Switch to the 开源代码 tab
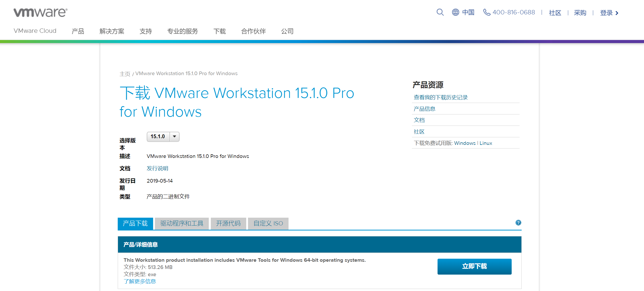Viewport: 644px width, 291px height. point(228,223)
